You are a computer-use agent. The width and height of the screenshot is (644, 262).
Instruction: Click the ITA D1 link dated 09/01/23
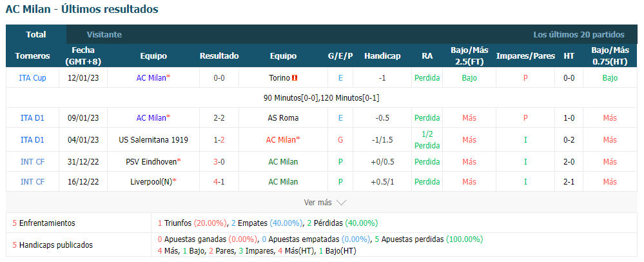(32, 118)
